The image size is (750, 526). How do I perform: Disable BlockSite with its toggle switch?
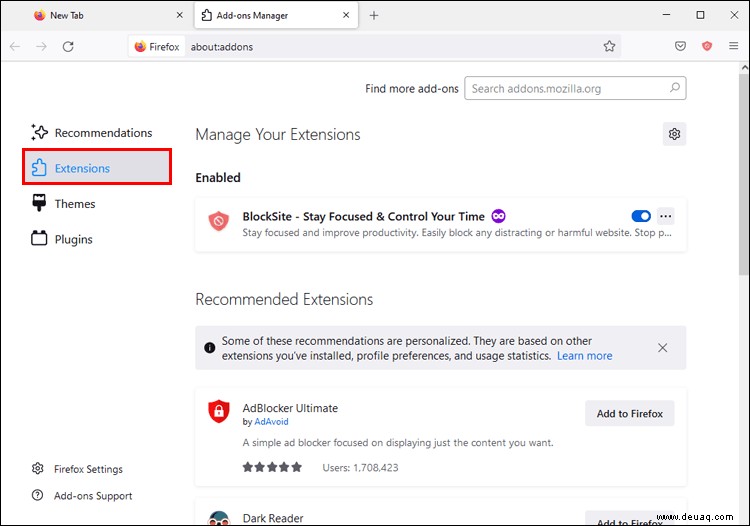tap(641, 216)
